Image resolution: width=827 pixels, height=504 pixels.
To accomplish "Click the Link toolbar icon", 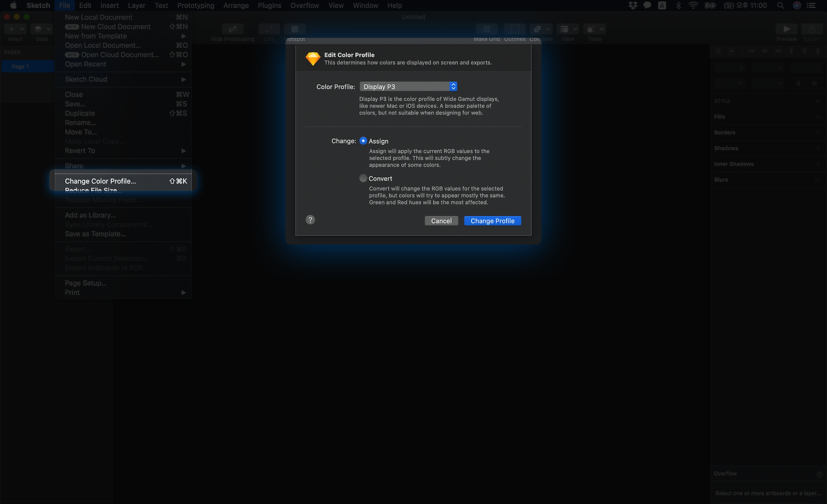I will (x=269, y=29).
